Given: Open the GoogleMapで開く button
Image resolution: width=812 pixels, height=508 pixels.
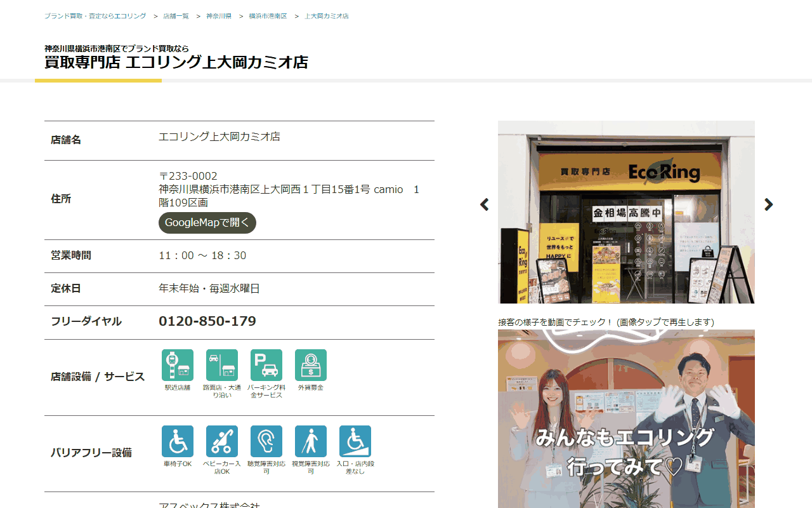Looking at the screenshot, I should click(x=207, y=223).
